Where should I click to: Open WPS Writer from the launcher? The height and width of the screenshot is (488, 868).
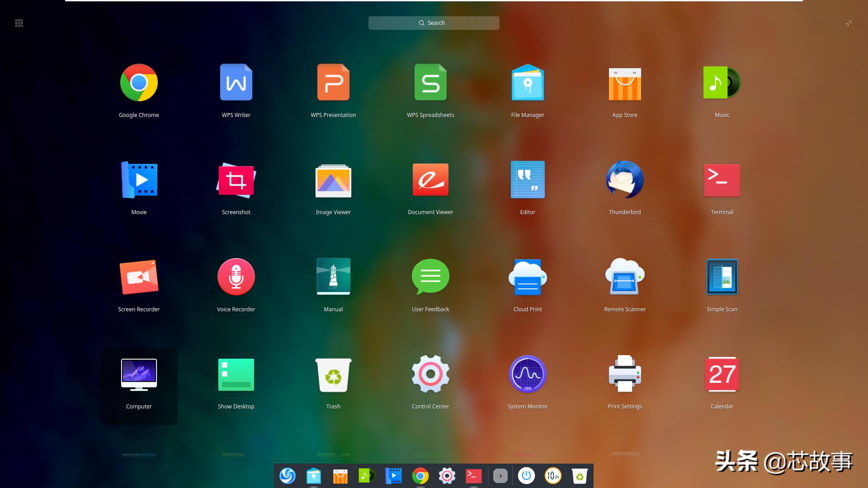(236, 83)
